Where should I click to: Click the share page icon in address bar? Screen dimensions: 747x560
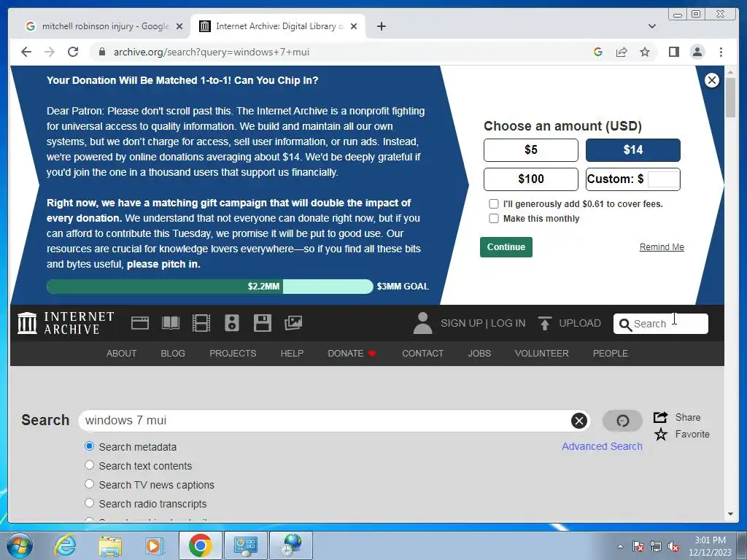click(x=622, y=52)
